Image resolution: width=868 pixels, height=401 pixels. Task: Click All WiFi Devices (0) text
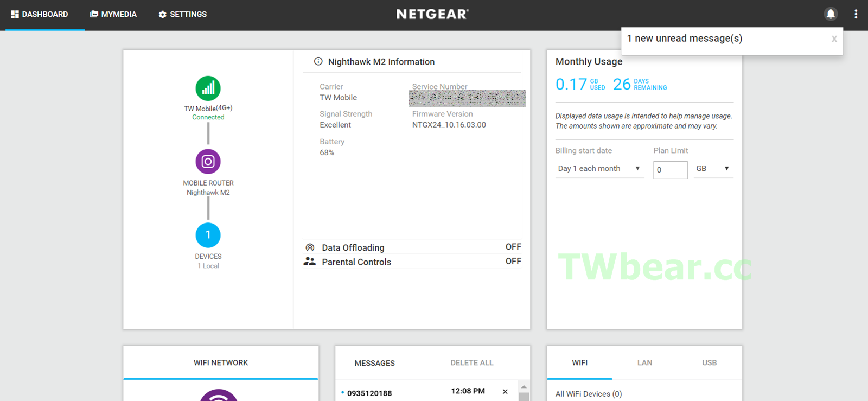pos(588,394)
